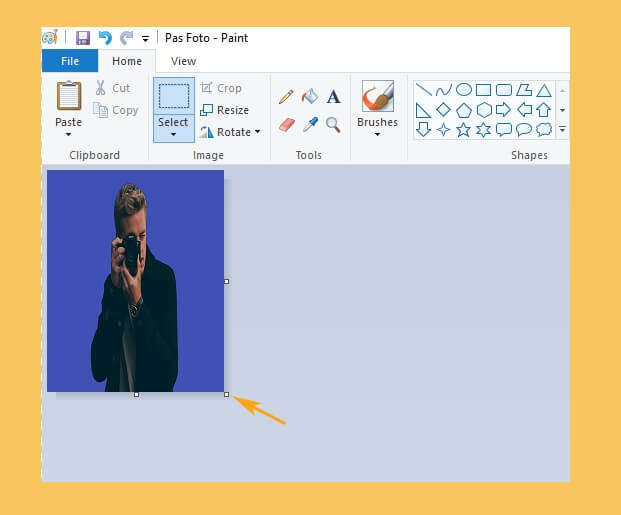Click the canvas bottom-edge resize handle
This screenshot has width=621, height=515.
[136, 395]
